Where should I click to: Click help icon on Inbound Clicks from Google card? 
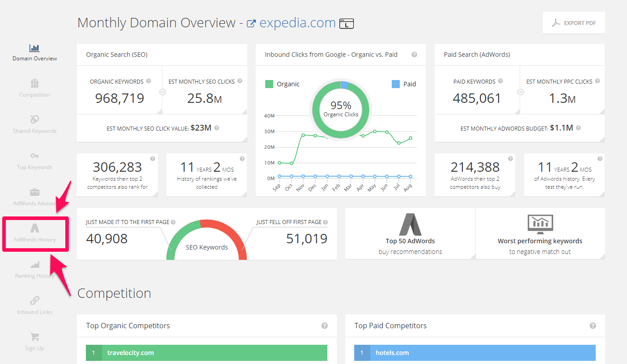[x=414, y=55]
